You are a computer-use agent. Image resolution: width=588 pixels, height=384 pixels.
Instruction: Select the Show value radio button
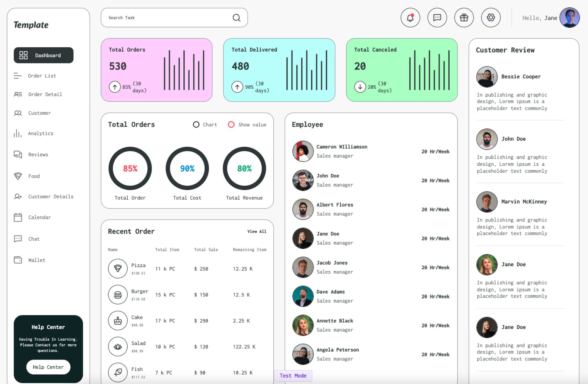pos(231,124)
